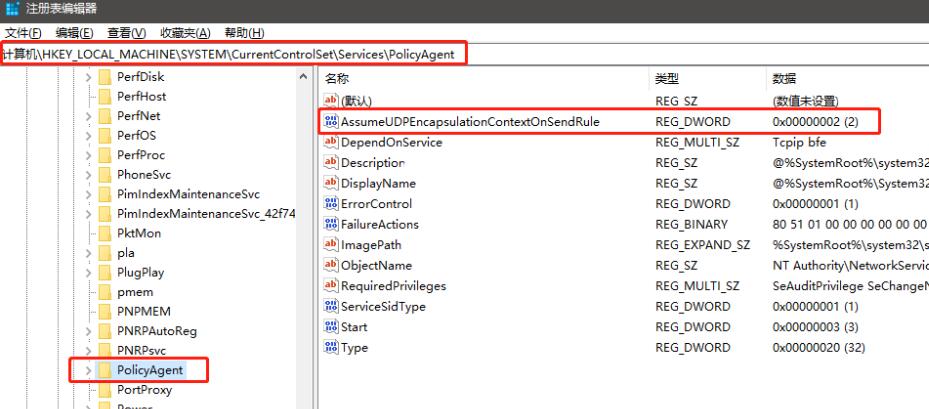Click the Type DWORD icon
929x409 pixels.
331,347
